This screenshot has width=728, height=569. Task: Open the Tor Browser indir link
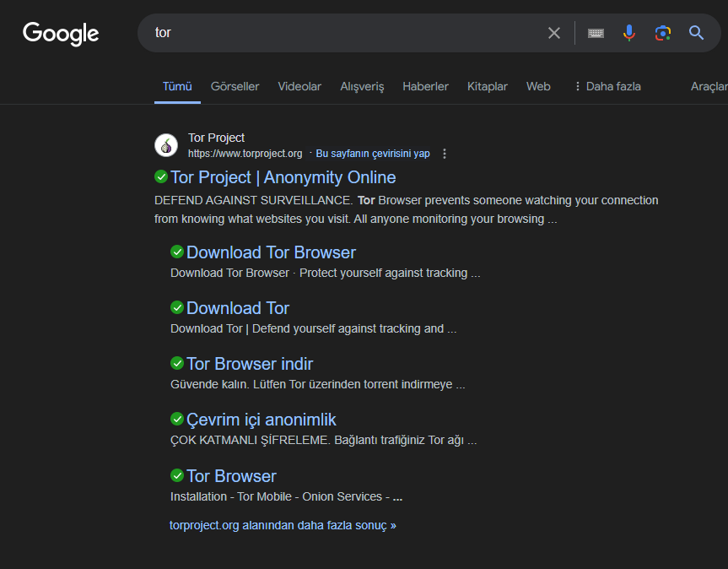(x=250, y=364)
